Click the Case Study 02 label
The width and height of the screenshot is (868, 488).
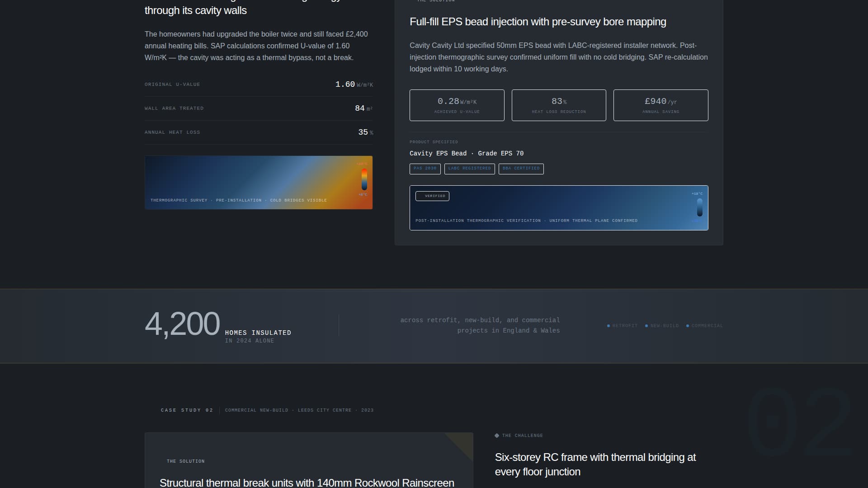pos(187,410)
